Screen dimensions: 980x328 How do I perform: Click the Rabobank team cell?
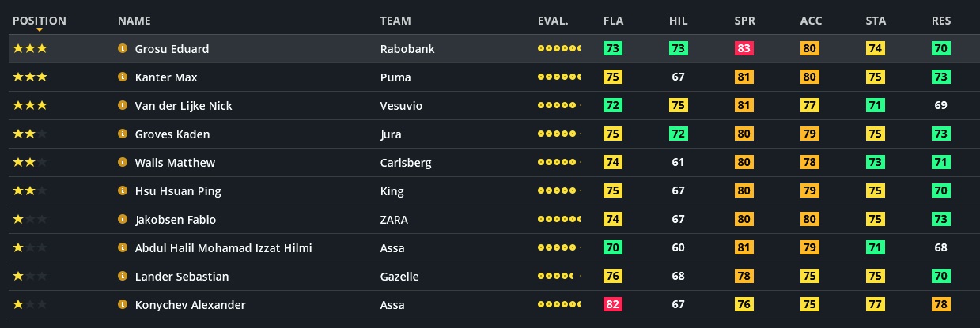click(x=407, y=49)
